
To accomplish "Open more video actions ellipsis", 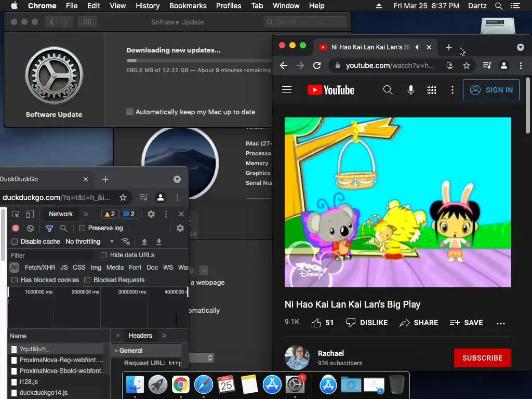I will click(501, 323).
